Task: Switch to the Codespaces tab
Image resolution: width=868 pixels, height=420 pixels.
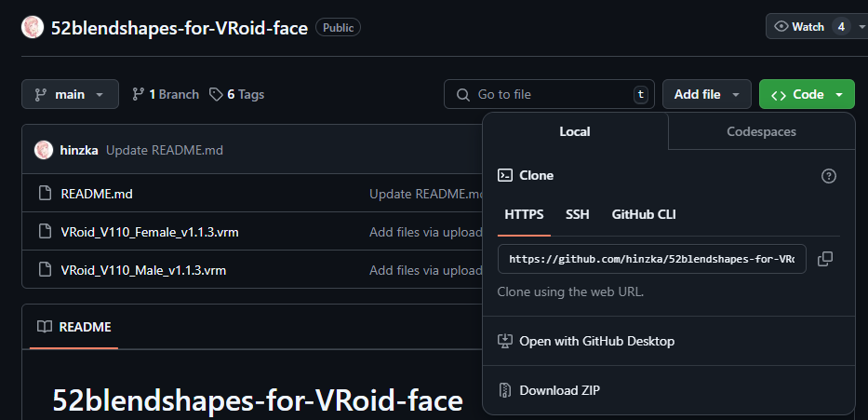Action: click(761, 131)
